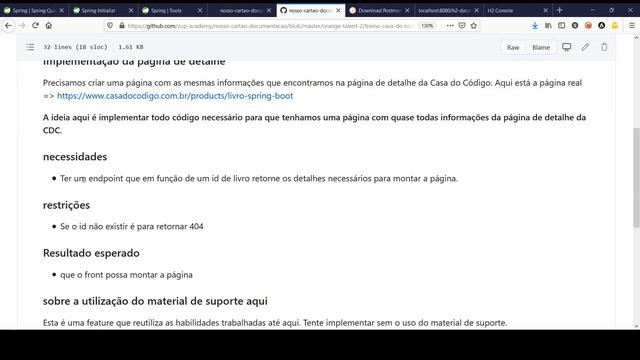Image resolution: width=640 pixels, height=360 pixels.
Task: Open file outline list icon
Action: click(30, 47)
